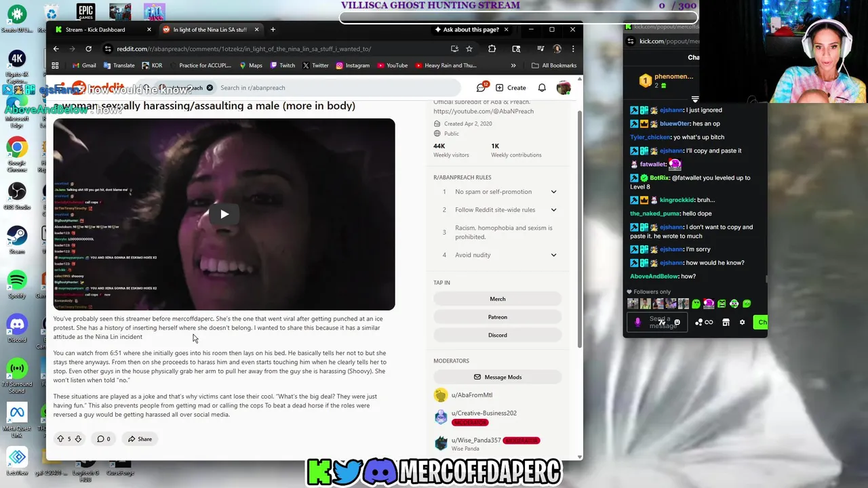Click the site info icon in address bar
Image resolution: width=868 pixels, height=488 pixels.
pos(107,49)
